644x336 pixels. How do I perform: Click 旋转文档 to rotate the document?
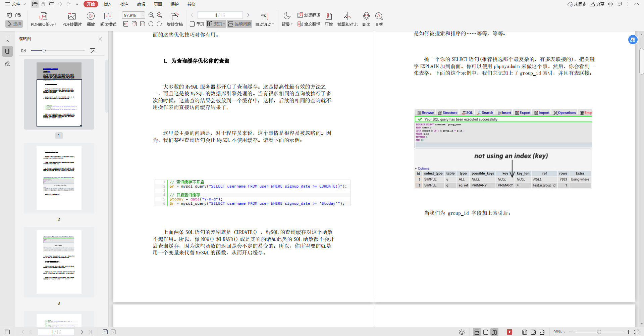pyautogui.click(x=175, y=19)
